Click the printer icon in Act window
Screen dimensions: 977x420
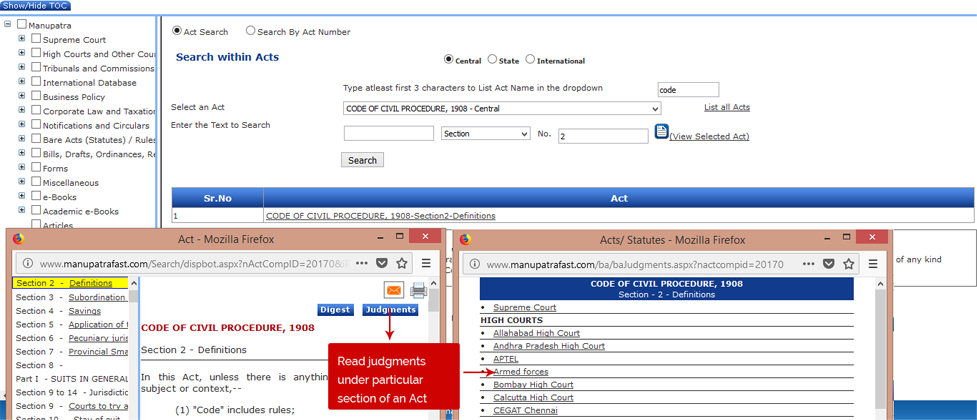[418, 291]
